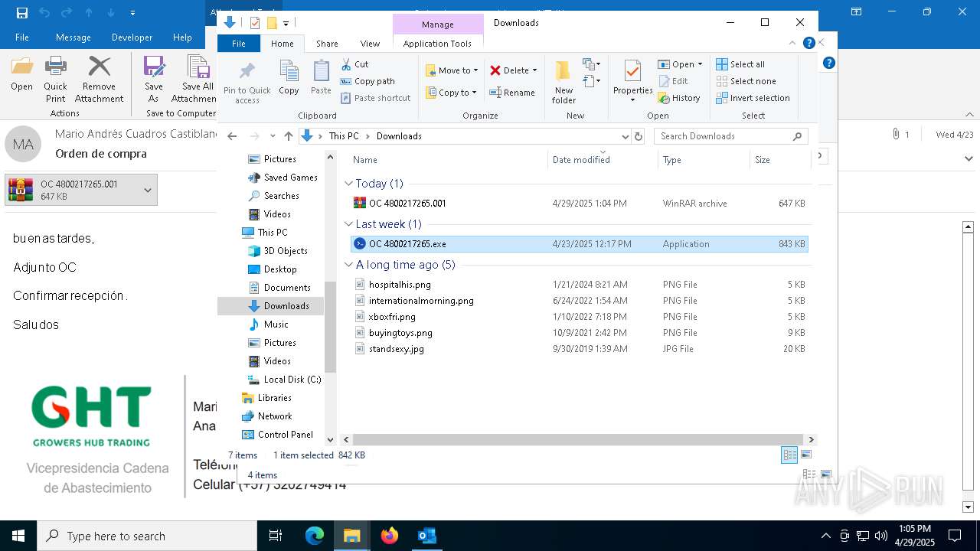
Task: Collapse the Today group
Action: 348,184
